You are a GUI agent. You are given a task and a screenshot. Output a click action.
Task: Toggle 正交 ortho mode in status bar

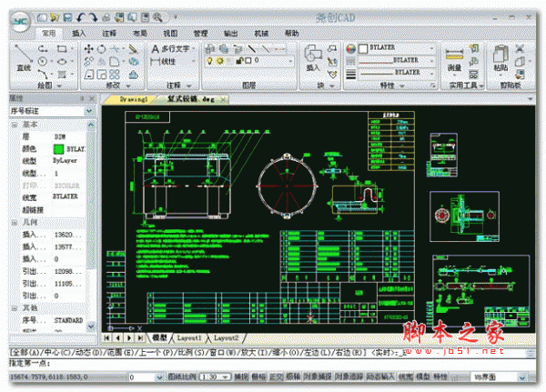pos(273,375)
